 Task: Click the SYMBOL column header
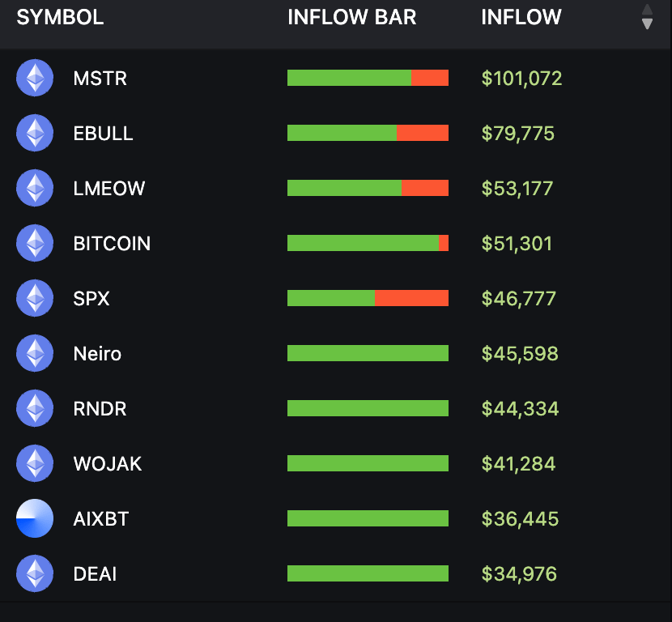click(x=60, y=17)
